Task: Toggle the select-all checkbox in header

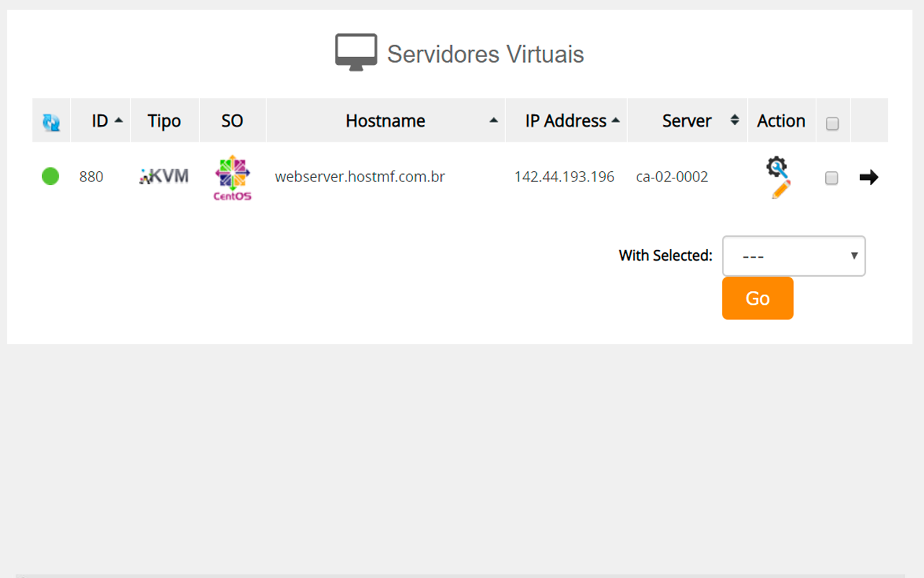Action: coord(832,124)
